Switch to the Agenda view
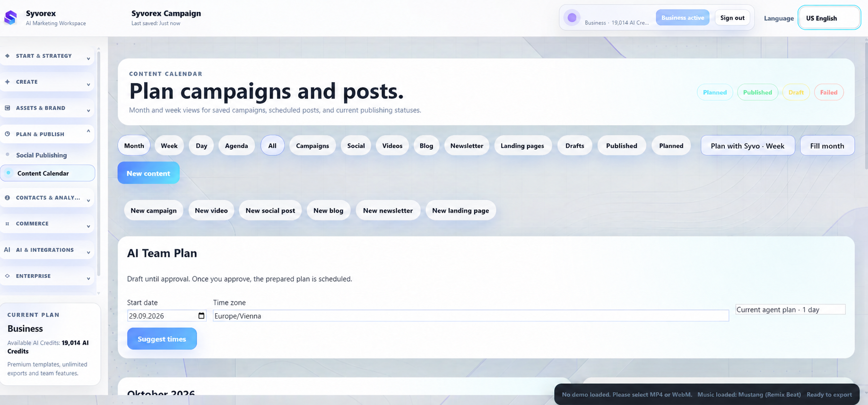The width and height of the screenshot is (868, 405). pyautogui.click(x=236, y=146)
